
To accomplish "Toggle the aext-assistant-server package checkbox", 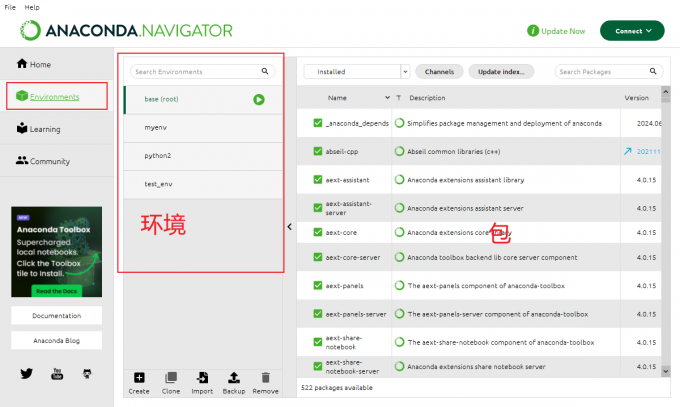I will 318,208.
